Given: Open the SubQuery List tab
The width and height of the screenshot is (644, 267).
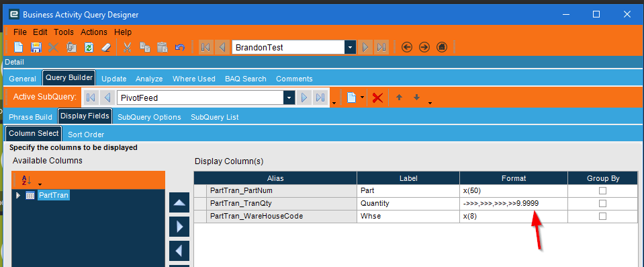Looking at the screenshot, I should [214, 117].
